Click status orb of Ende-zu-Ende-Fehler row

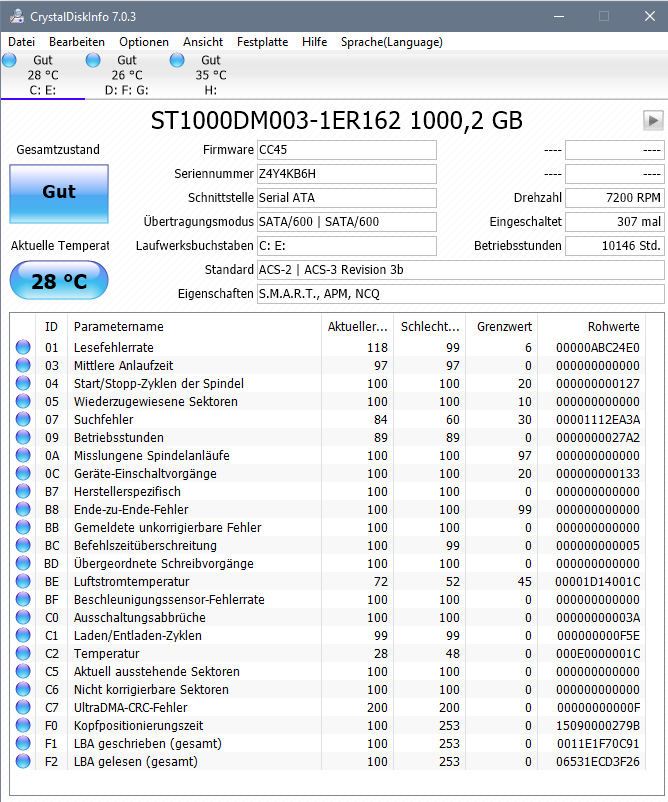click(x=23, y=509)
